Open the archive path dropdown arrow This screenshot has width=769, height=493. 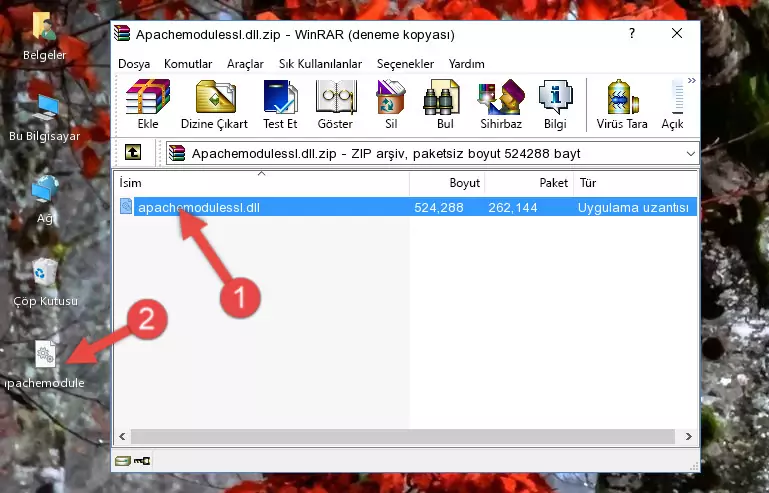691,154
